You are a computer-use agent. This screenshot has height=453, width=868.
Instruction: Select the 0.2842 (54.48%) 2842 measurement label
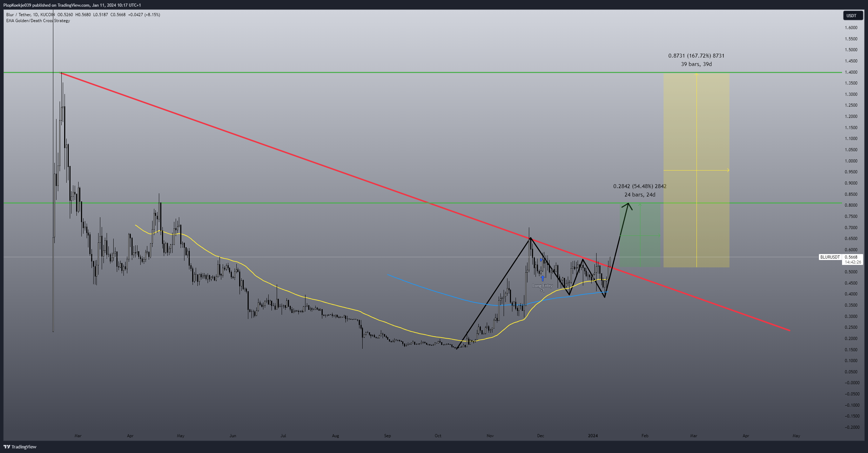pyautogui.click(x=640, y=186)
